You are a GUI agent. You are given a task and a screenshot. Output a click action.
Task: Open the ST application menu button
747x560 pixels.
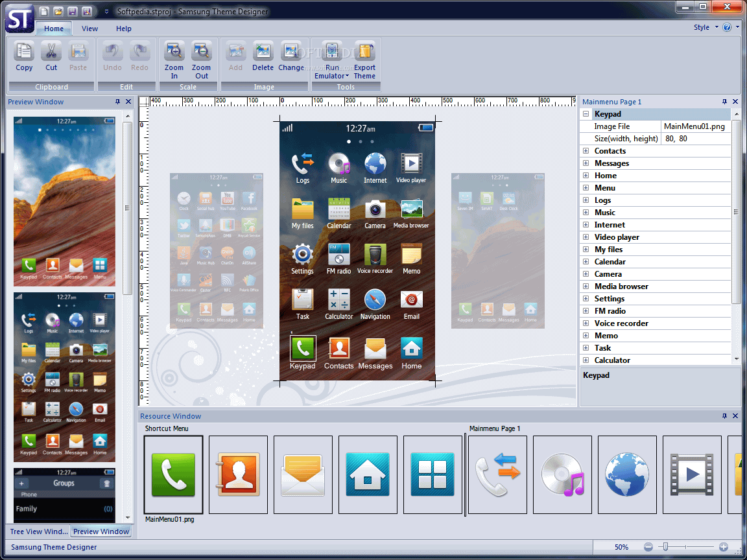point(19,18)
